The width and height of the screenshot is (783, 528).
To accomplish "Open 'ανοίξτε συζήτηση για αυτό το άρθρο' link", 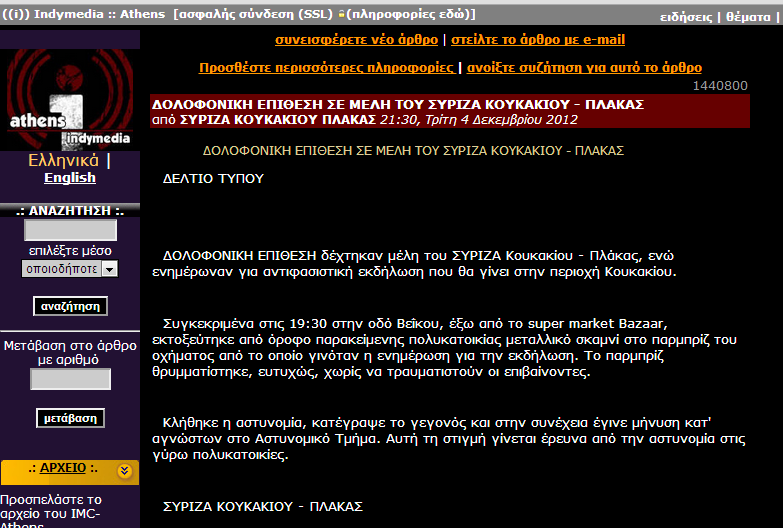I will point(583,68).
